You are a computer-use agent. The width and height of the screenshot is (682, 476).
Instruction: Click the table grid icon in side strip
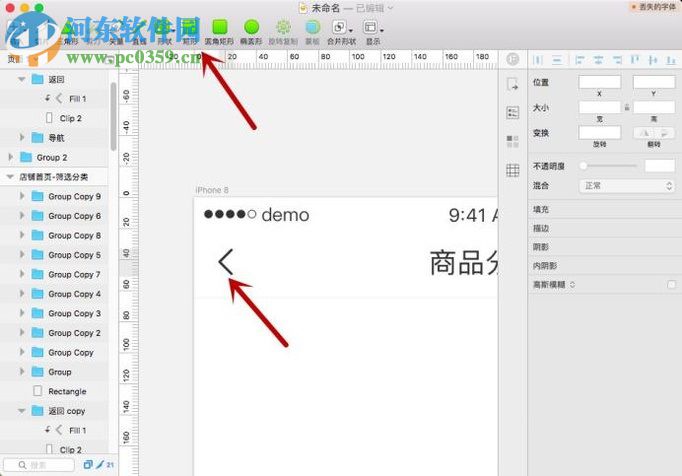512,170
